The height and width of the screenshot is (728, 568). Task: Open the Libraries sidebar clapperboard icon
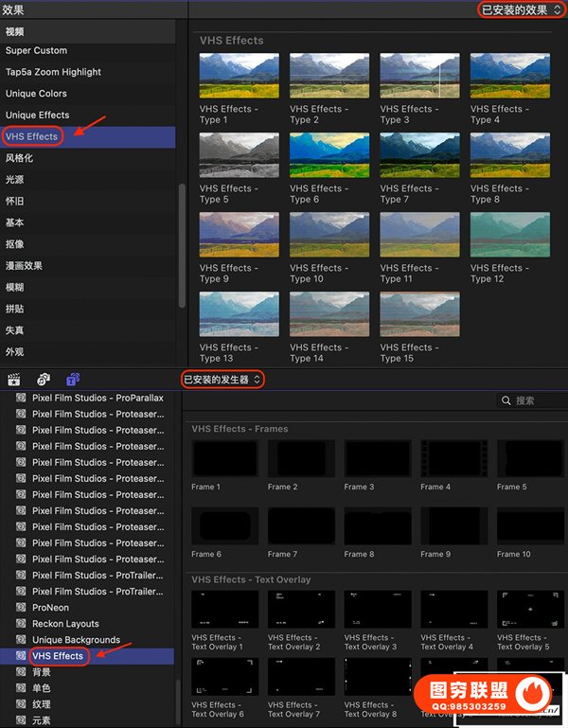[x=14, y=379]
